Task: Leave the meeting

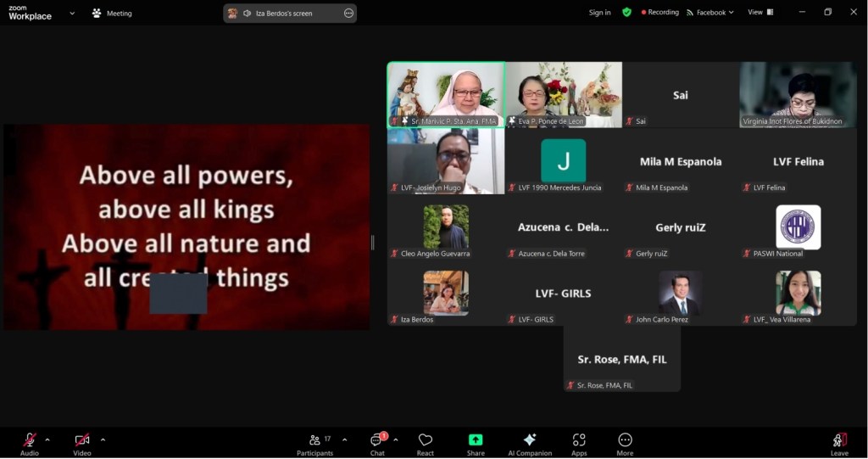Action: click(839, 443)
